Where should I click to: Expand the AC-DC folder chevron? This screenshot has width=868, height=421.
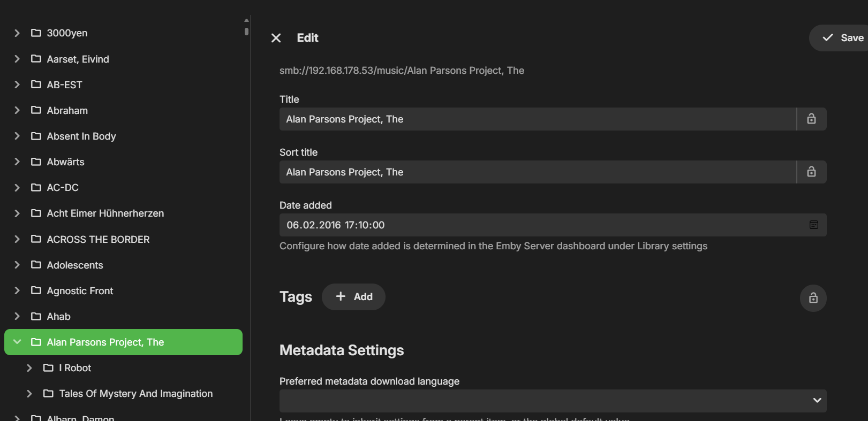17,188
